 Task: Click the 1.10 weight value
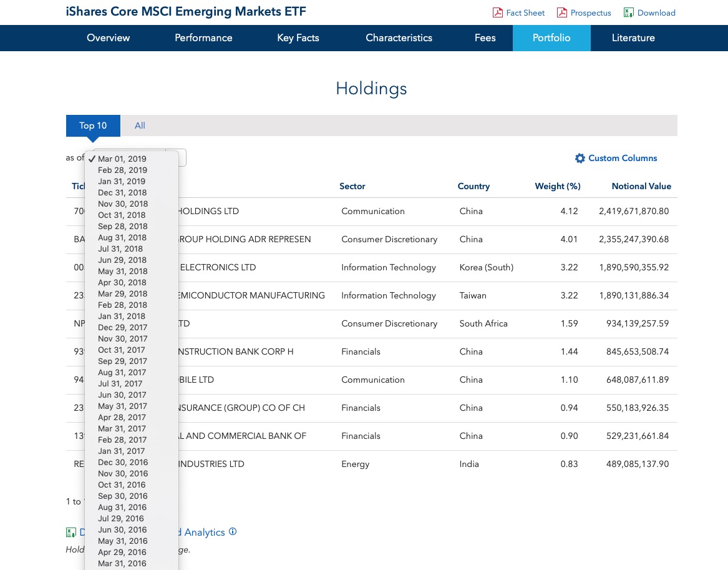[x=569, y=380]
